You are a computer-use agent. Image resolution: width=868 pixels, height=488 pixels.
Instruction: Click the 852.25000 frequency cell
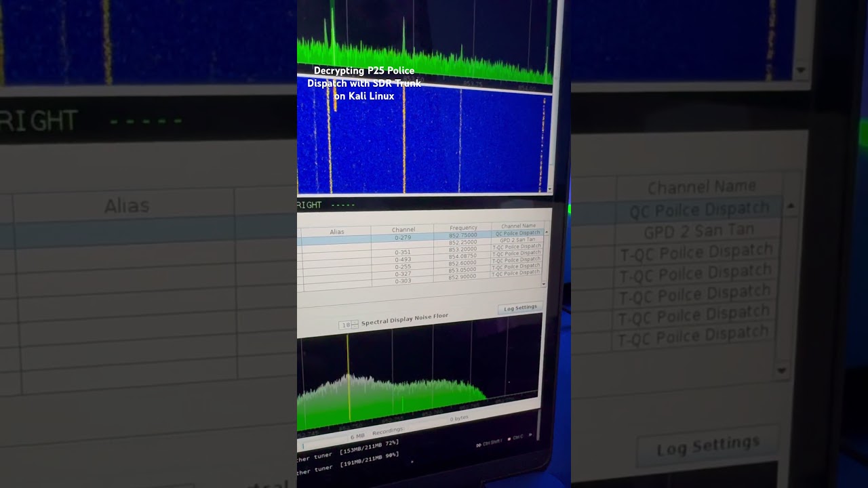pos(463,242)
